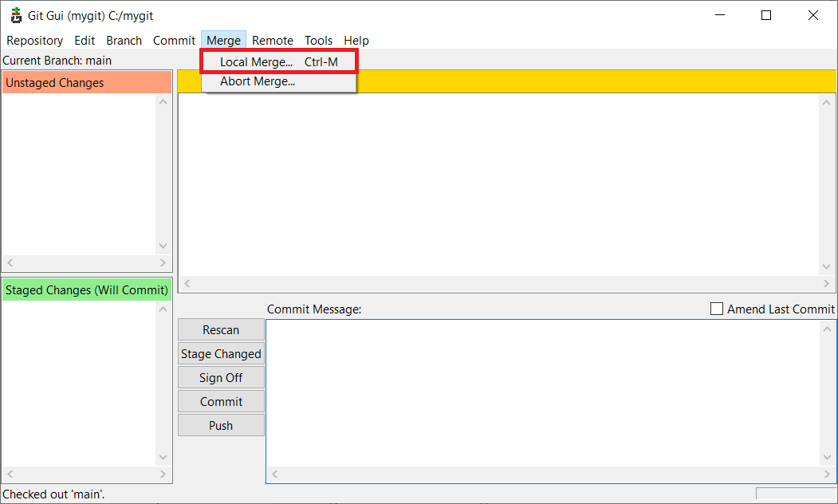Screen dimensions: 838x504
Task: Open the Tools menu
Action: (318, 41)
